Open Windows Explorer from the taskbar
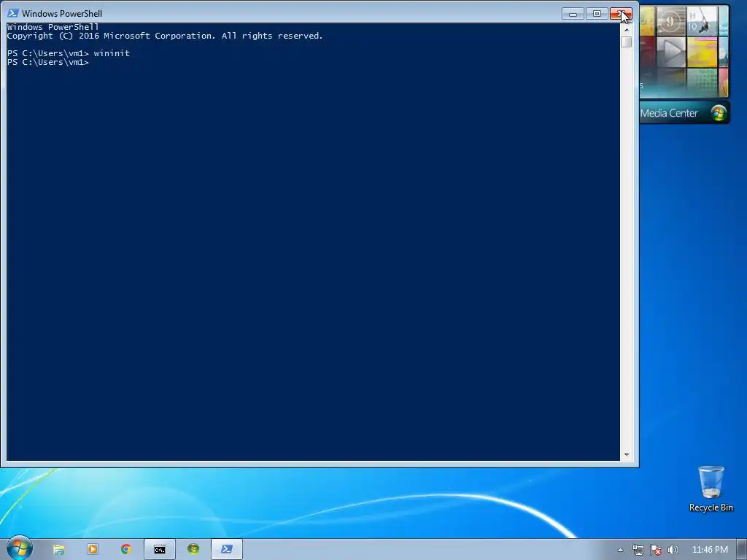The image size is (747, 560). pyautogui.click(x=58, y=550)
